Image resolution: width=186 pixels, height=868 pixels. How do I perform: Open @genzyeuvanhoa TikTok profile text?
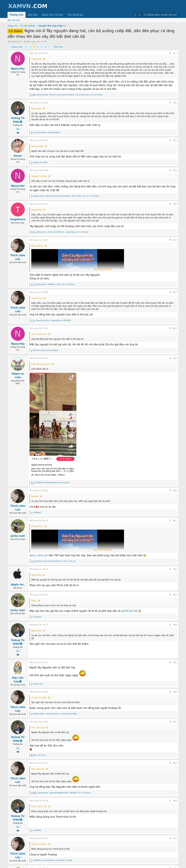(x=42, y=465)
